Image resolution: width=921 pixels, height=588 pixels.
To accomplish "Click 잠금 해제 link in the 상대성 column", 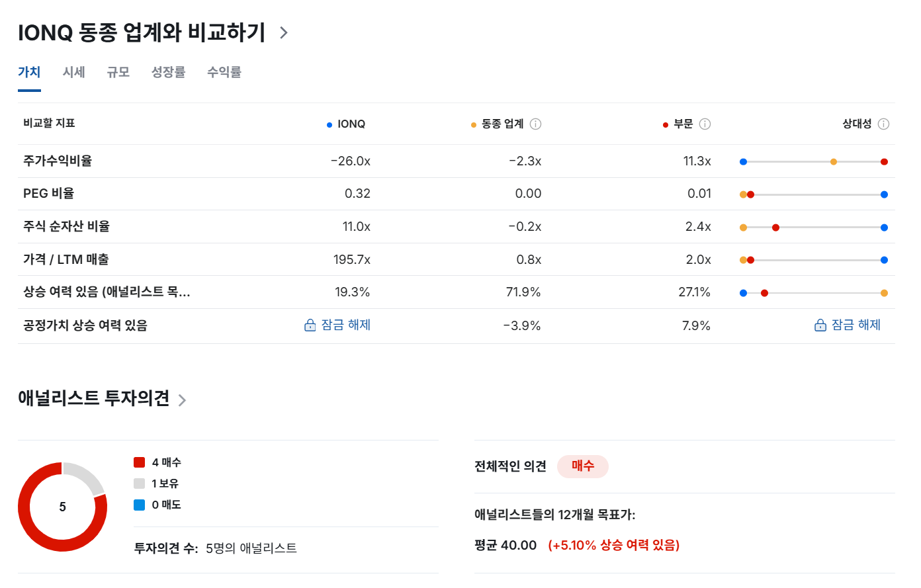I will [x=856, y=325].
